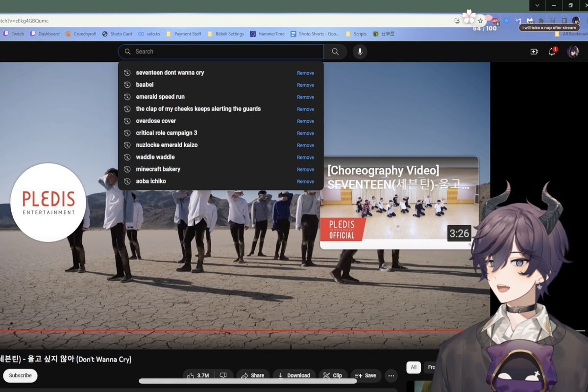Dislike the video with thumbs-down

pyautogui.click(x=223, y=375)
